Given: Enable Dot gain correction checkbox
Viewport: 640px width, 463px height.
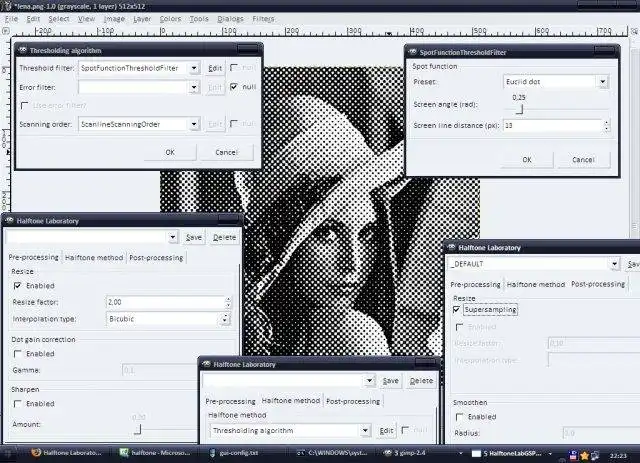Looking at the screenshot, I should [18, 354].
